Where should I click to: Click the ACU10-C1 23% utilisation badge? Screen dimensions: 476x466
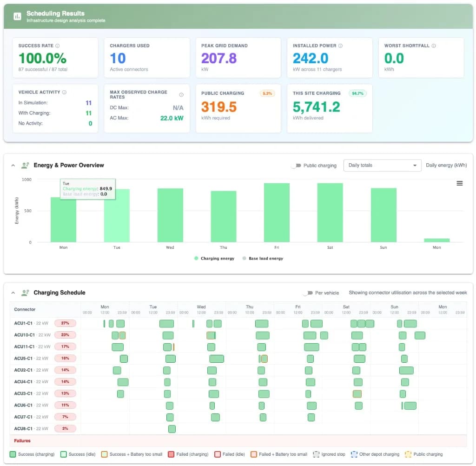[x=65, y=335]
